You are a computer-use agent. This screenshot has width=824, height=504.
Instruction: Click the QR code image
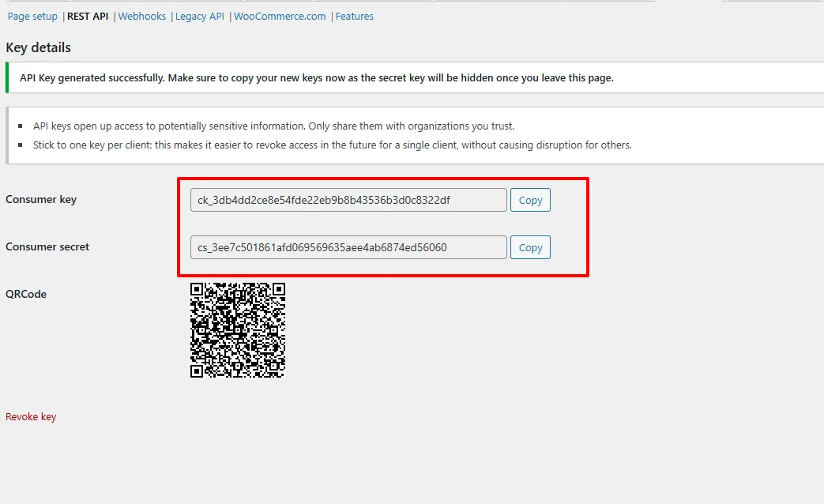tap(238, 330)
